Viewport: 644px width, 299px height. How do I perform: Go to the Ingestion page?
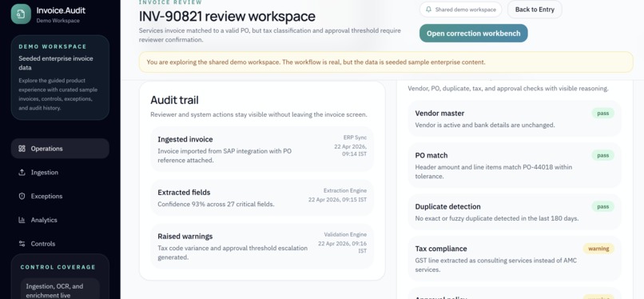60,173
